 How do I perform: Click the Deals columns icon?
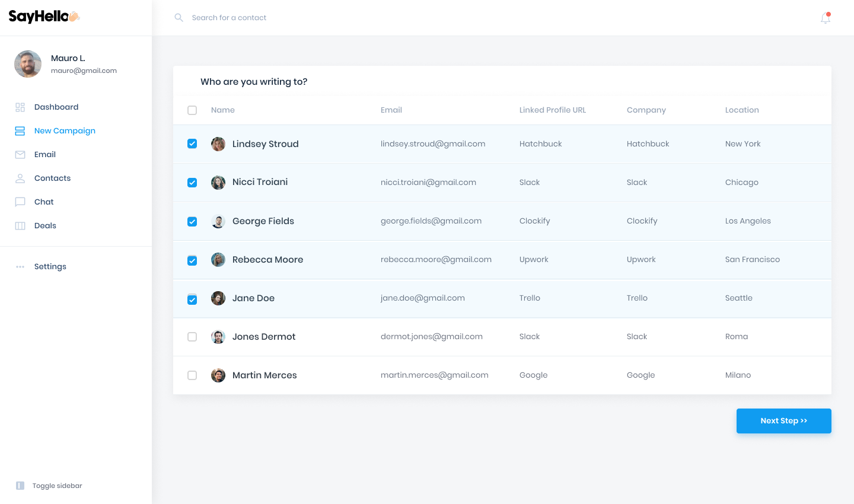pos(20,226)
